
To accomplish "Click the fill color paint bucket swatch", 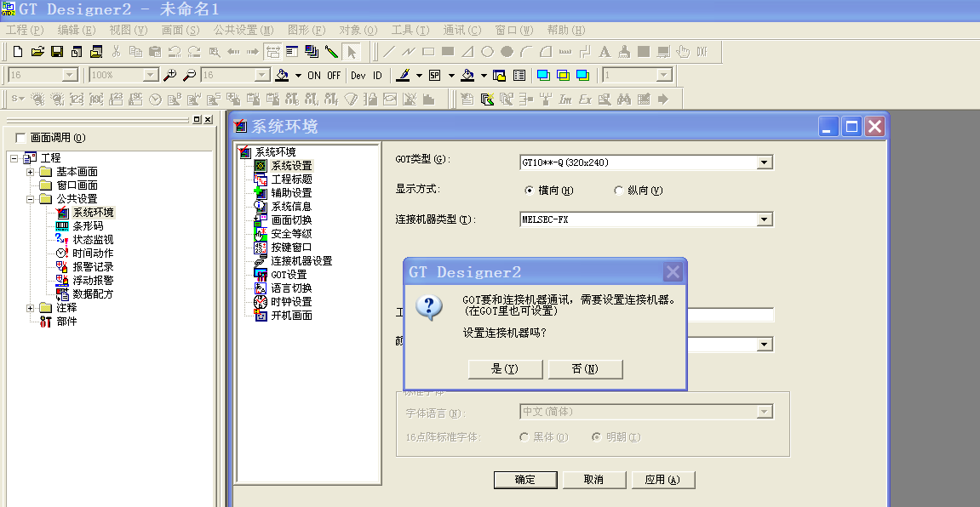I will pos(467,75).
